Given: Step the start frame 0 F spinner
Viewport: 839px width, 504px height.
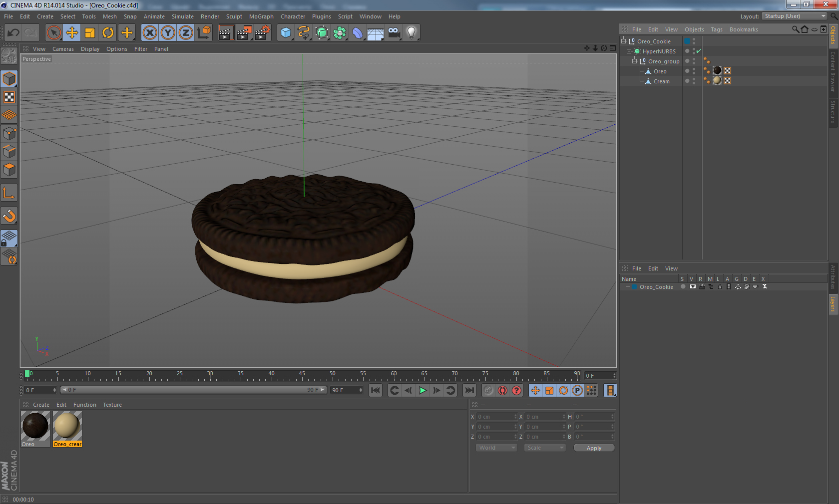Looking at the screenshot, I should (x=54, y=390).
